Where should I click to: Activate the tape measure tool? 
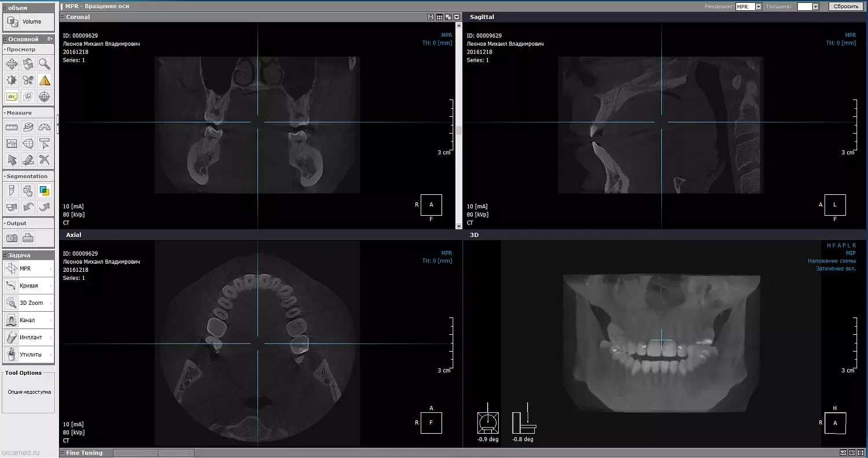[28, 127]
